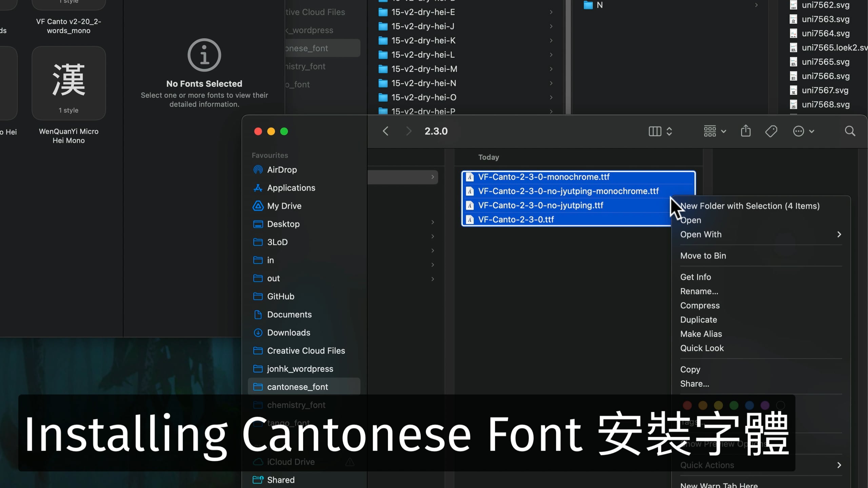Viewport: 868px width, 488px height.
Task: Open AirDrop in the sidebar
Action: 282,170
